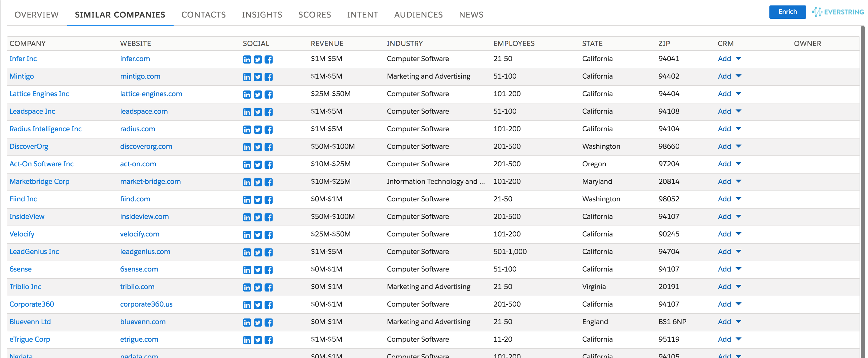Open the radius.com website link

[x=138, y=129]
